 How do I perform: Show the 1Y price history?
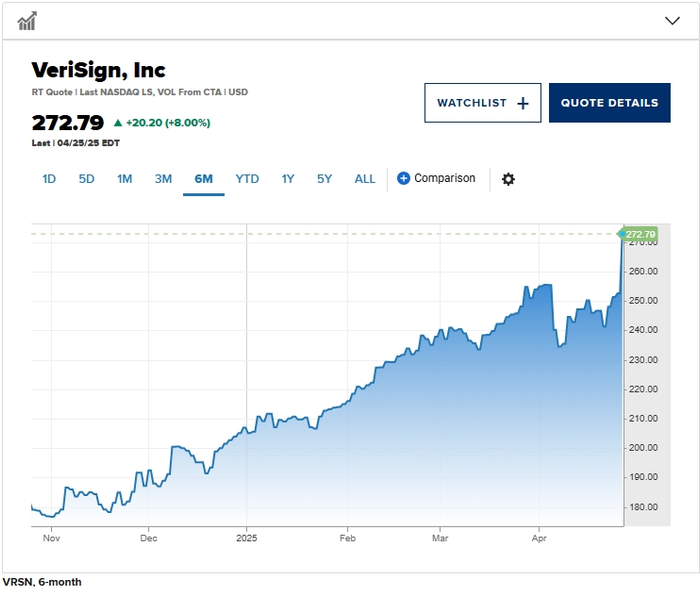(288, 179)
